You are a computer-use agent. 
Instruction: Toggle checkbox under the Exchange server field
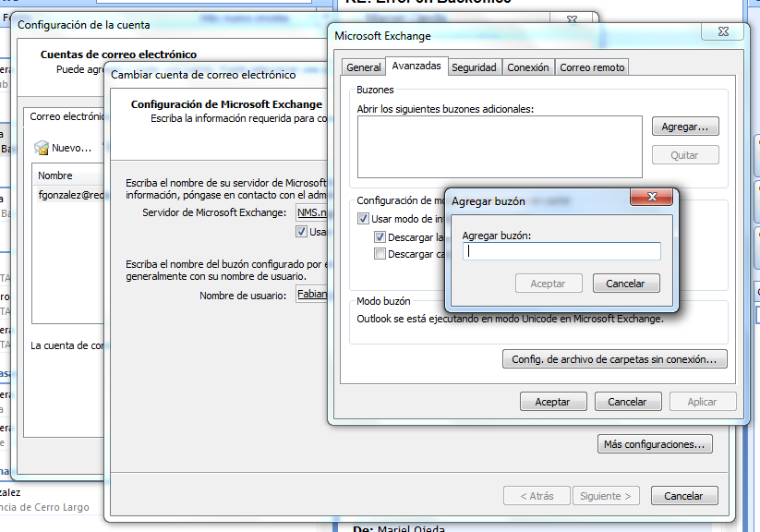(302, 232)
